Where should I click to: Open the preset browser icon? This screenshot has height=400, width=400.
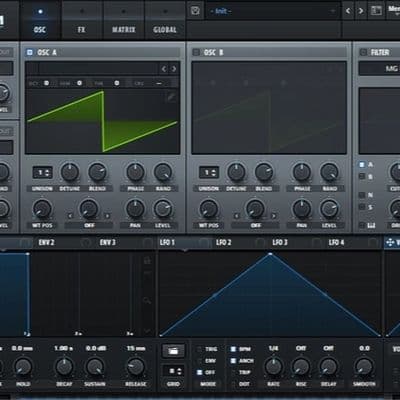[x=376, y=11]
